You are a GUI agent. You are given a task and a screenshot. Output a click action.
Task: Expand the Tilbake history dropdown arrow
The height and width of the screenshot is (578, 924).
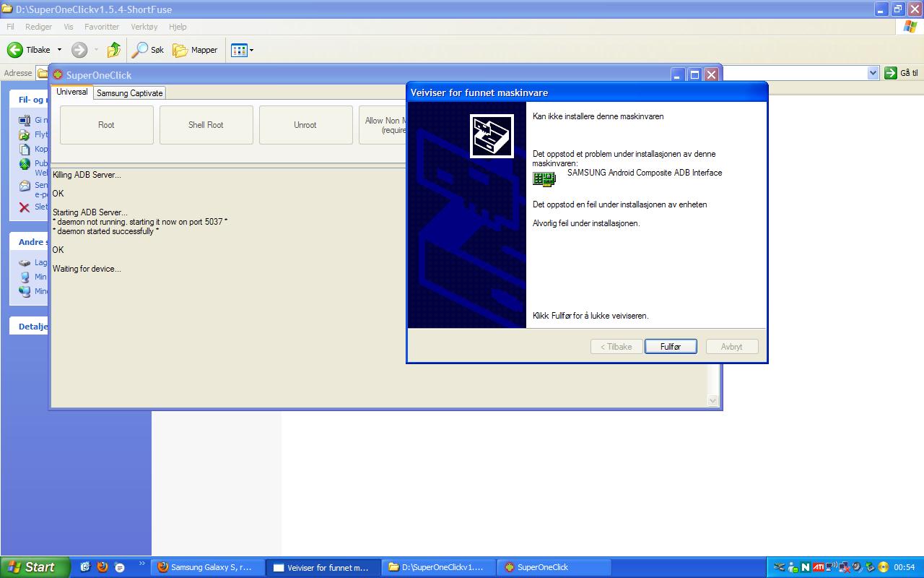[59, 50]
